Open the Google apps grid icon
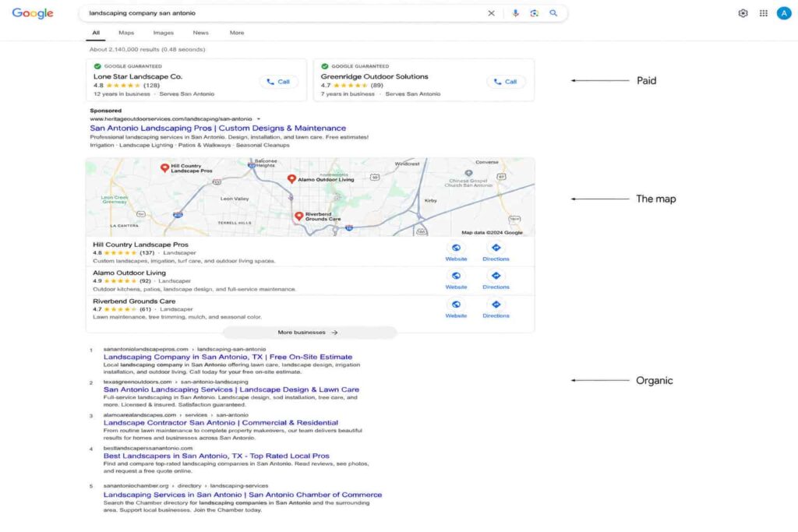 pos(764,13)
